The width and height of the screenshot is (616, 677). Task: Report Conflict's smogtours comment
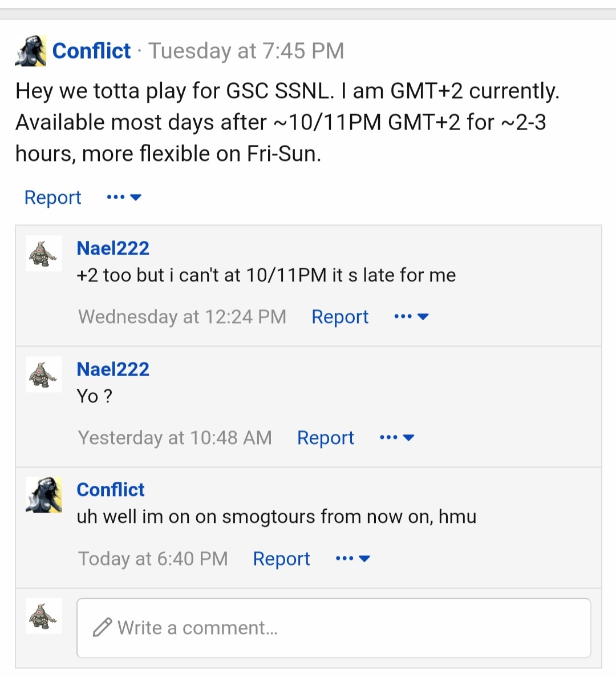click(281, 559)
